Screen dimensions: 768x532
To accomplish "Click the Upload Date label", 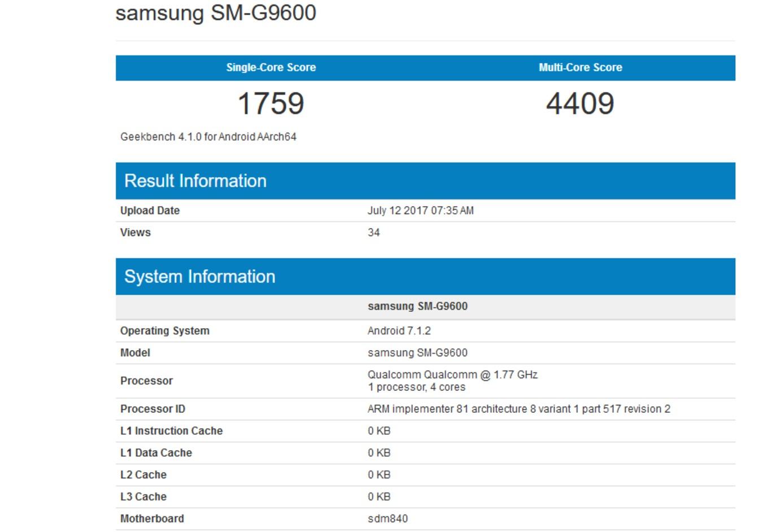I will click(x=150, y=211).
